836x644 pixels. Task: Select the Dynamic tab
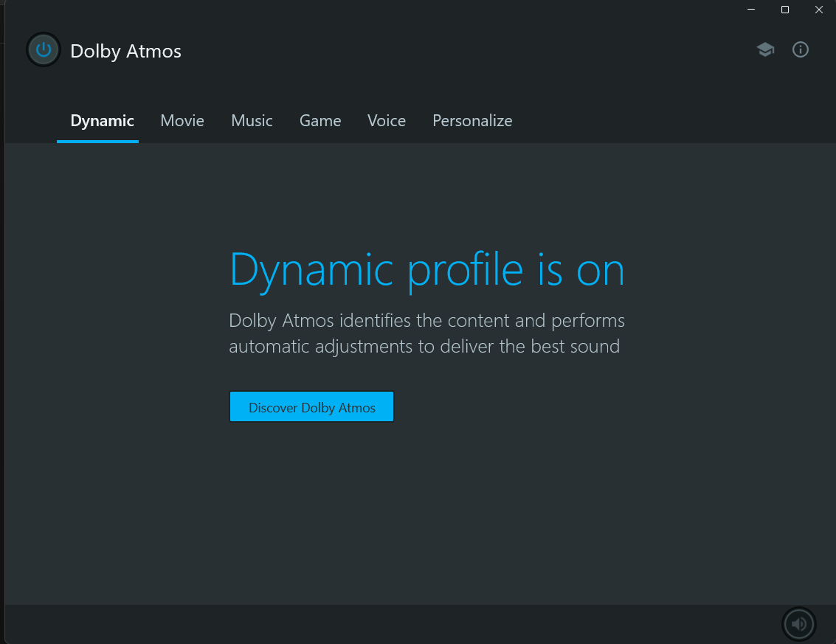pyautogui.click(x=102, y=121)
